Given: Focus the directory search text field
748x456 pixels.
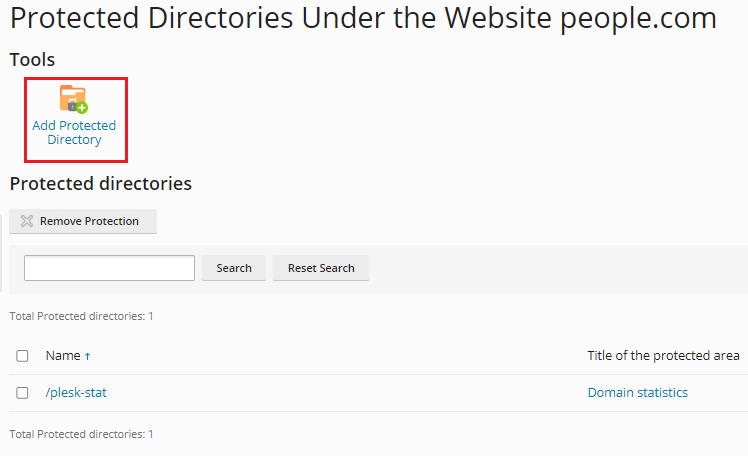Looking at the screenshot, I should [x=109, y=268].
